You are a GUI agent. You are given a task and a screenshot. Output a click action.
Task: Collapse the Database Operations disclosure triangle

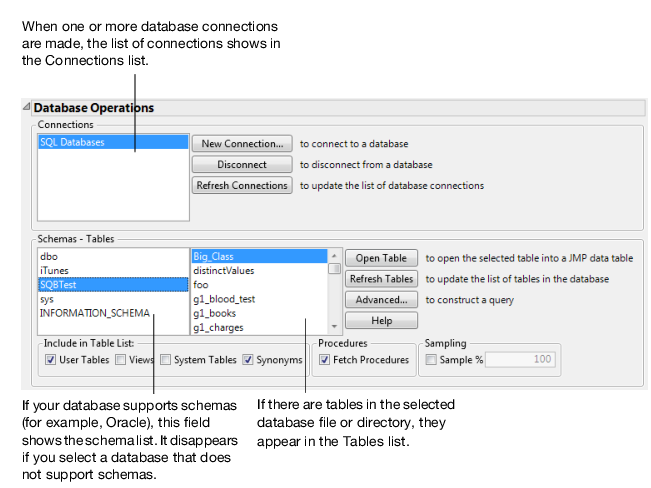tap(27, 107)
